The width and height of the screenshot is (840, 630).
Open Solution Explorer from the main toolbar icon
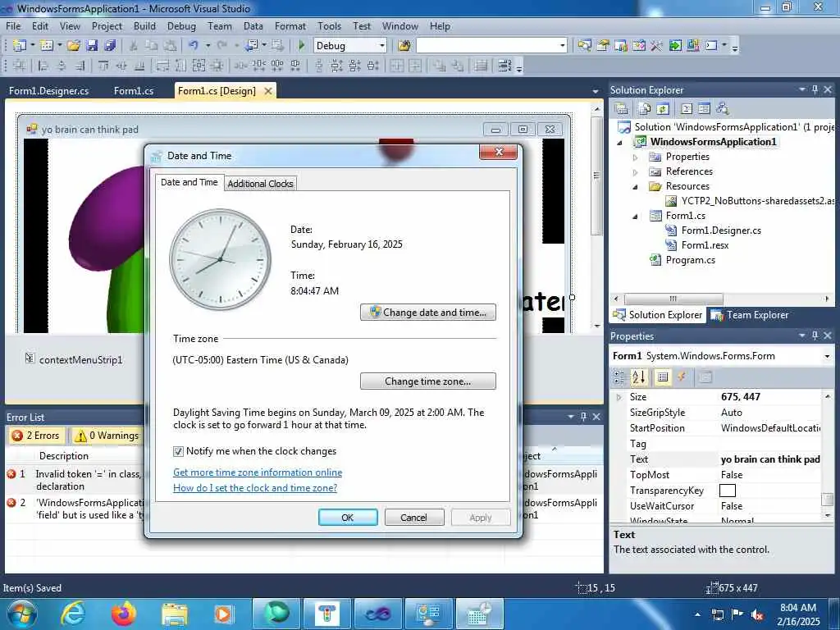584,46
